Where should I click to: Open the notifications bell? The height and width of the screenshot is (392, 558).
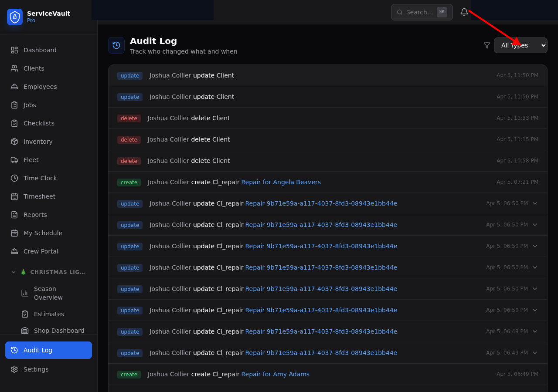click(x=464, y=12)
